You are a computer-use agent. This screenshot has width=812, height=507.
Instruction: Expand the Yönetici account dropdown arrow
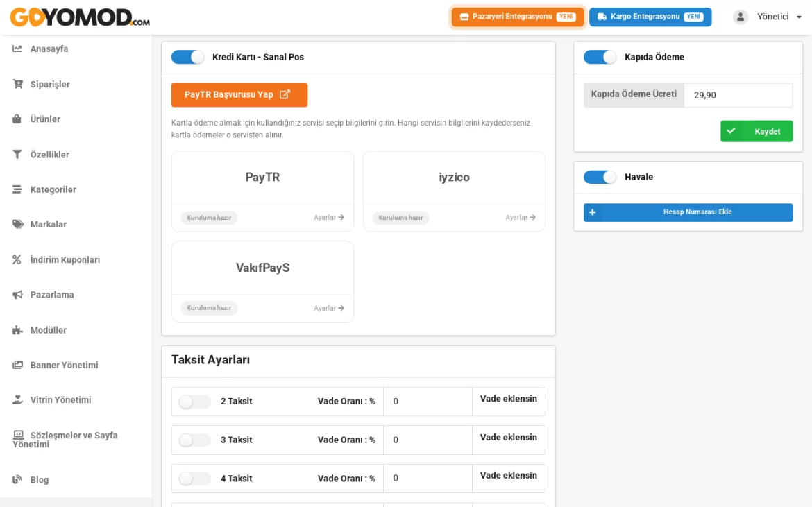tap(799, 17)
